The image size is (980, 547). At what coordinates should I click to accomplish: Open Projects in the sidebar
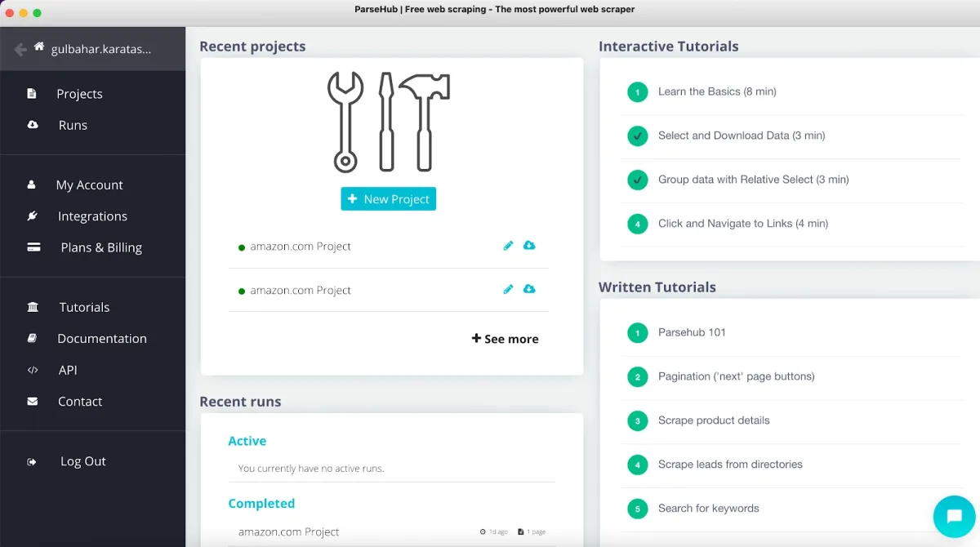coord(79,94)
